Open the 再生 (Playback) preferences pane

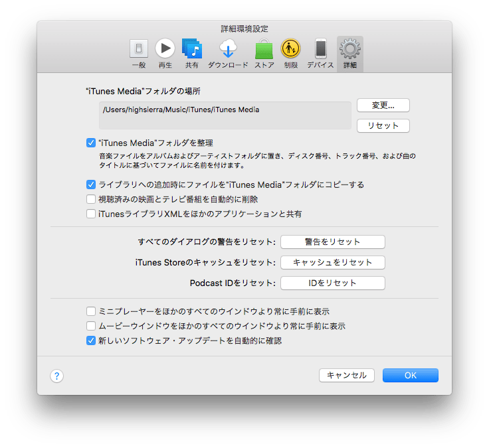(165, 53)
